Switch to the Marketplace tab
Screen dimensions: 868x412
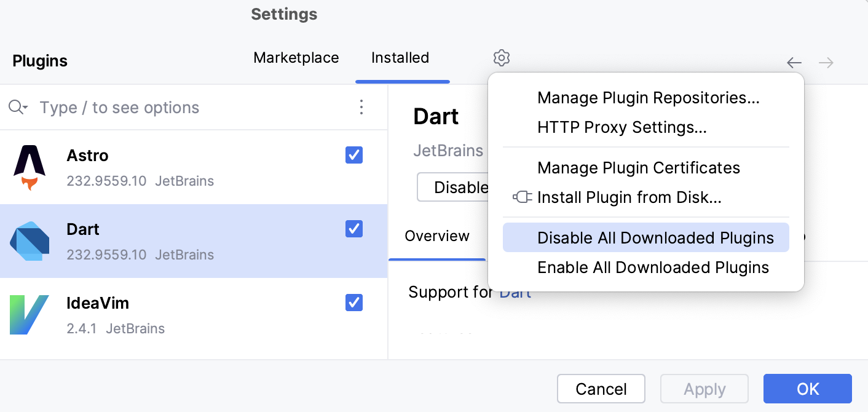pos(296,57)
